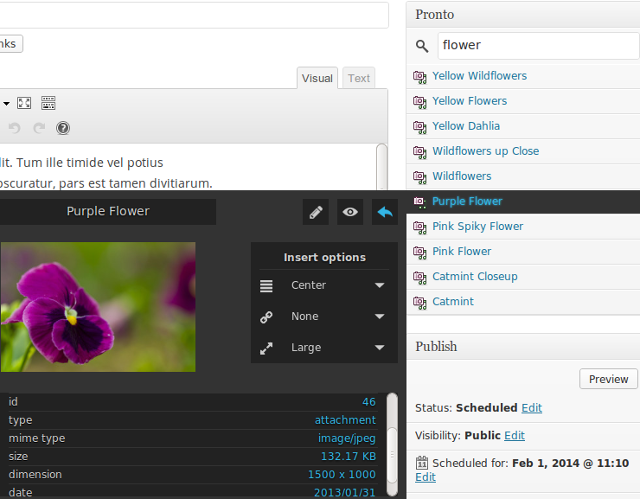Click media icon beside Wildflowers up Close
The image size is (640, 499).
pos(420,152)
